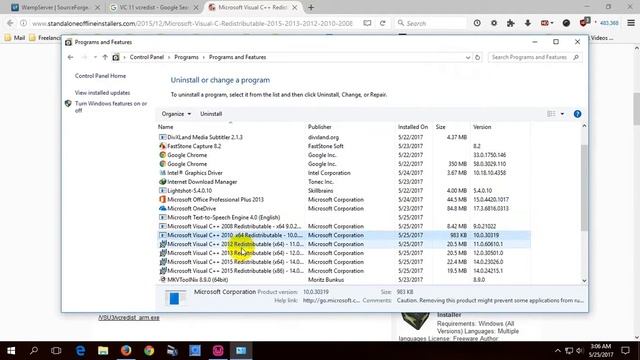Viewport: 640px width, 360px height.
Task: Click the taskbar search magnifier icon
Action: (34, 351)
